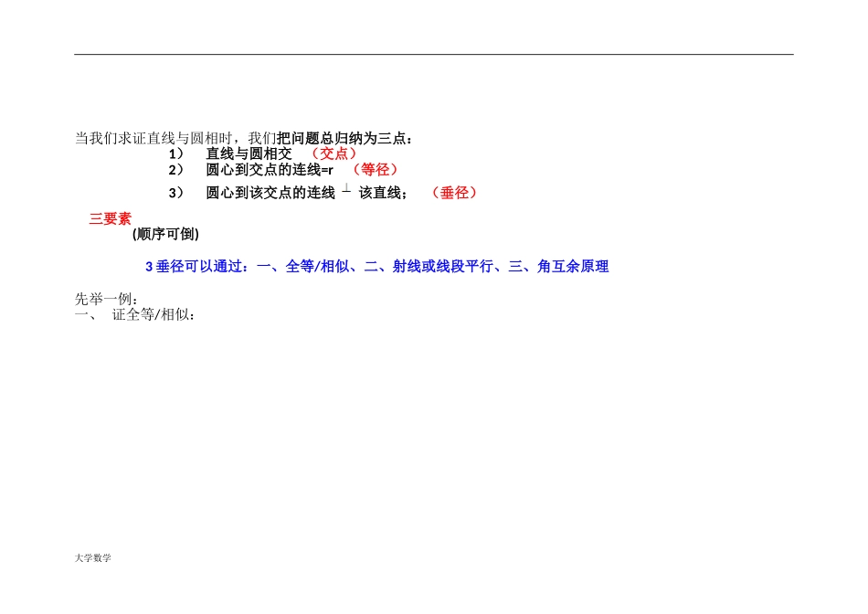Image resolution: width=868 pixels, height=614 pixels.
Task: Click the blue line starting with 3垂径可以通过
Action: point(376,267)
